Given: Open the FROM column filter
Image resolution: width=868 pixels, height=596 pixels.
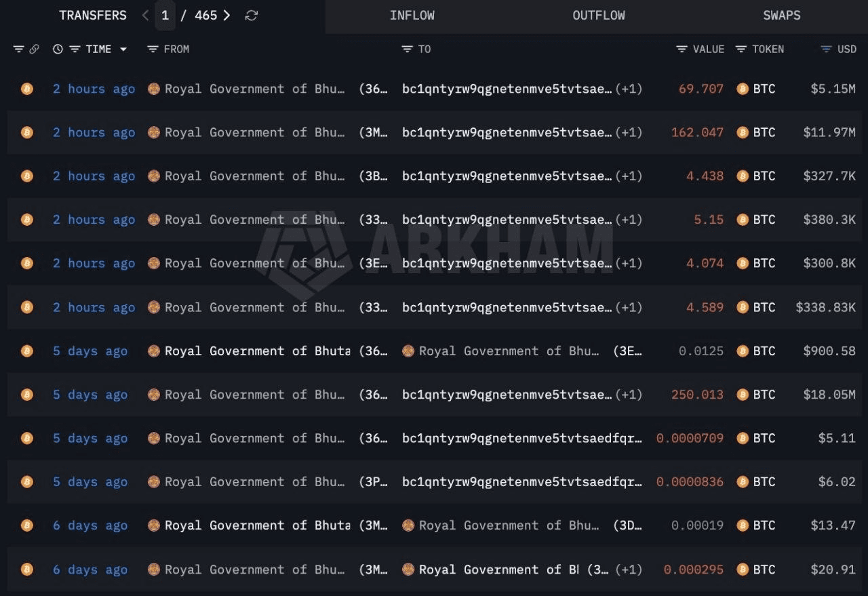Looking at the screenshot, I should pyautogui.click(x=153, y=49).
